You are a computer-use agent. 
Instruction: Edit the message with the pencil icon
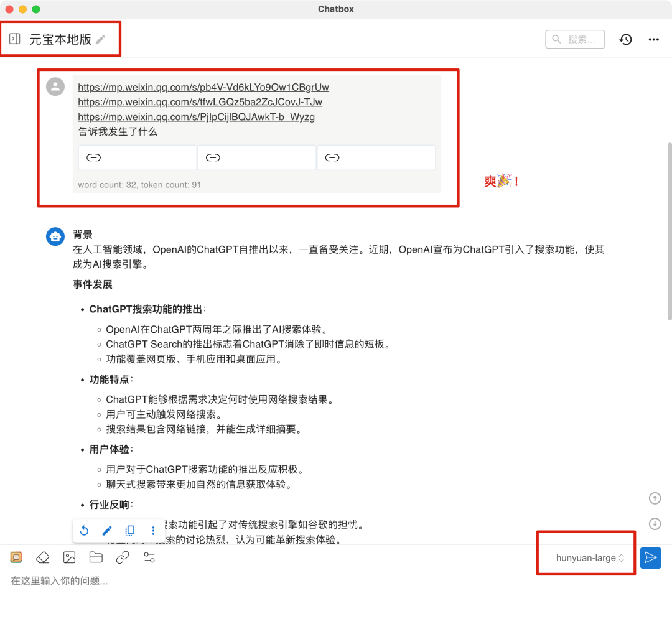pos(107,531)
